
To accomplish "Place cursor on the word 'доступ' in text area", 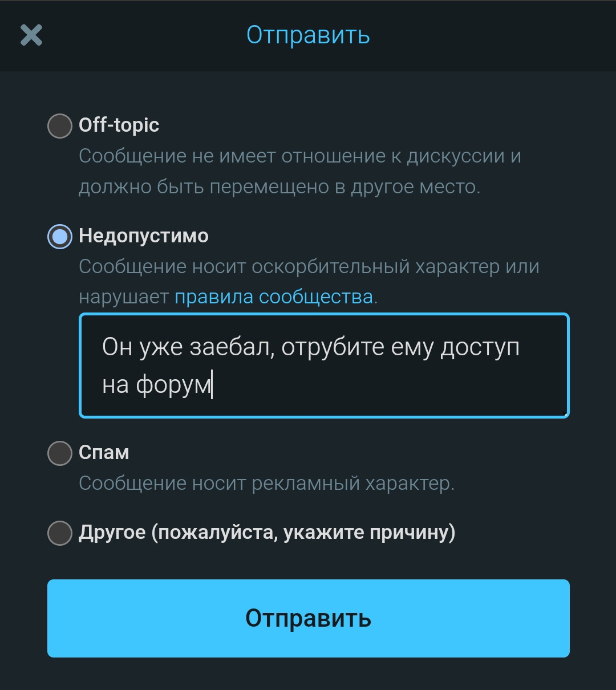I will (x=480, y=348).
